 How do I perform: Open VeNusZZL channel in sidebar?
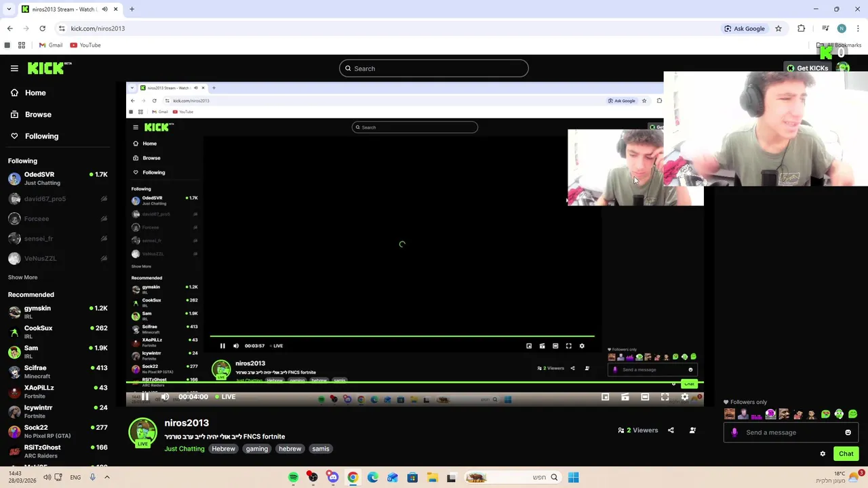click(58, 258)
